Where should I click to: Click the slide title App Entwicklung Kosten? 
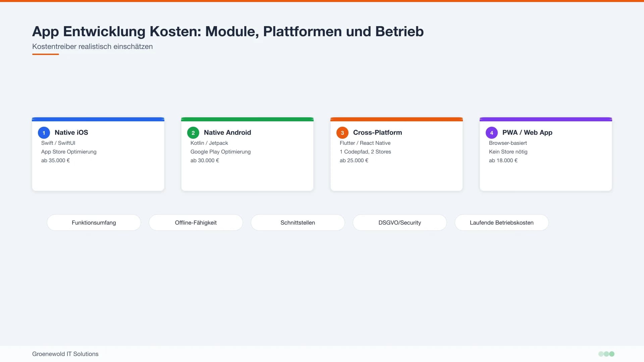point(228,32)
